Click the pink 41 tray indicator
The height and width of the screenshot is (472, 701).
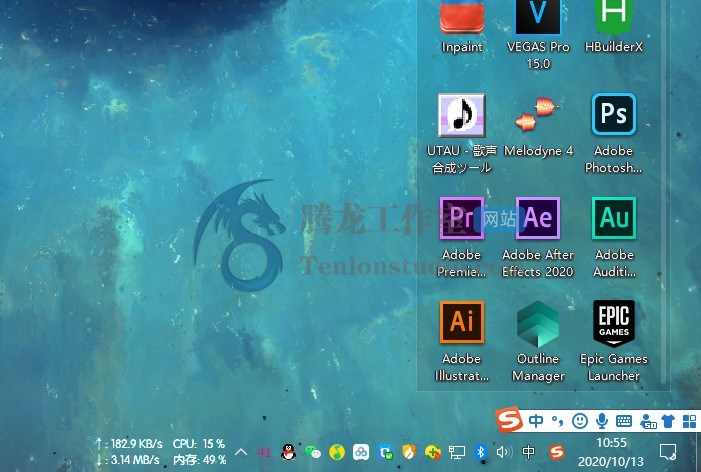pyautogui.click(x=264, y=453)
